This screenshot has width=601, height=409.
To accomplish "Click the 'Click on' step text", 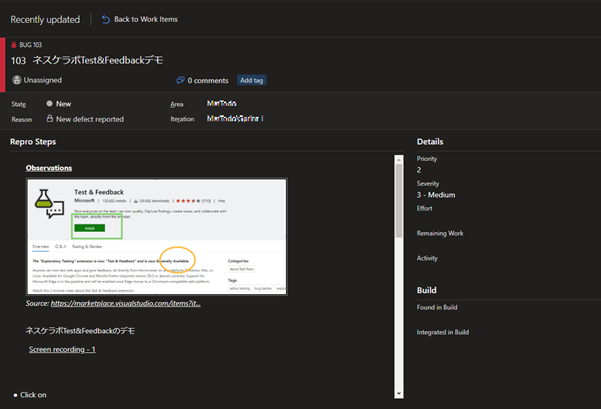I will click(33, 395).
